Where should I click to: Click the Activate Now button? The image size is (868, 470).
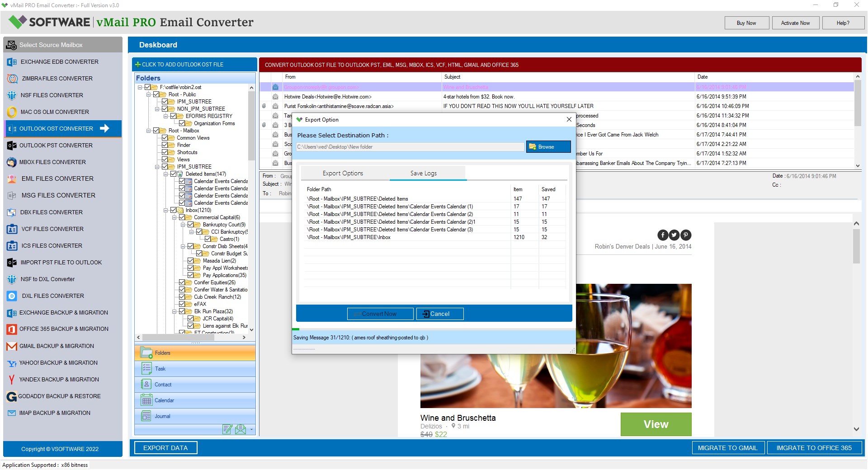[796, 23]
